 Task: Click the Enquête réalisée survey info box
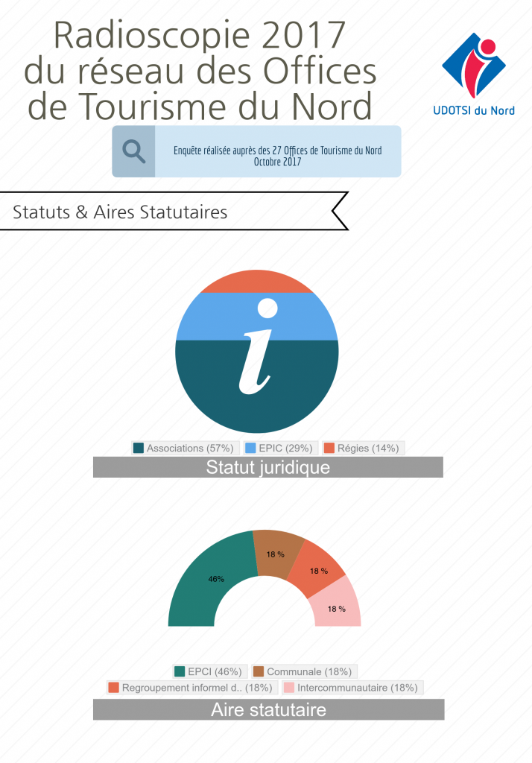pyautogui.click(x=256, y=151)
